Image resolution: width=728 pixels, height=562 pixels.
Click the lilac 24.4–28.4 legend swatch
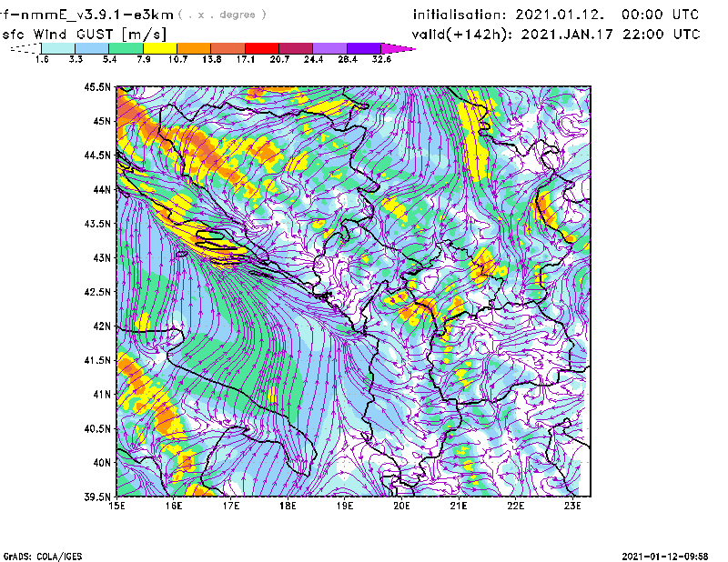click(329, 48)
